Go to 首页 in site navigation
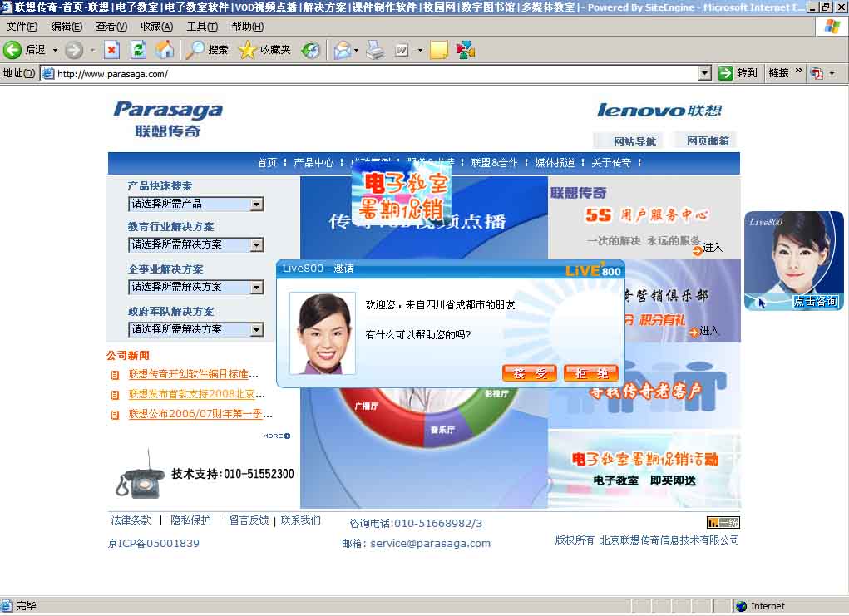The width and height of the screenshot is (849, 616). coord(267,162)
